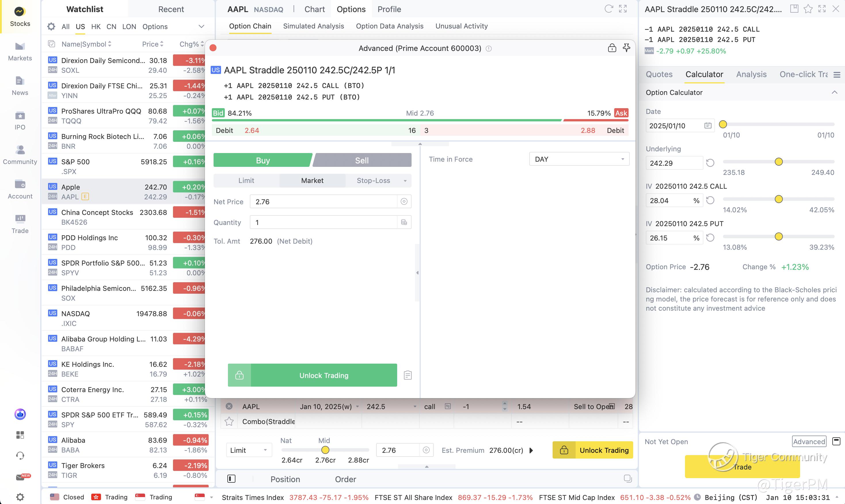Switch to the Quotes tab

(x=659, y=75)
